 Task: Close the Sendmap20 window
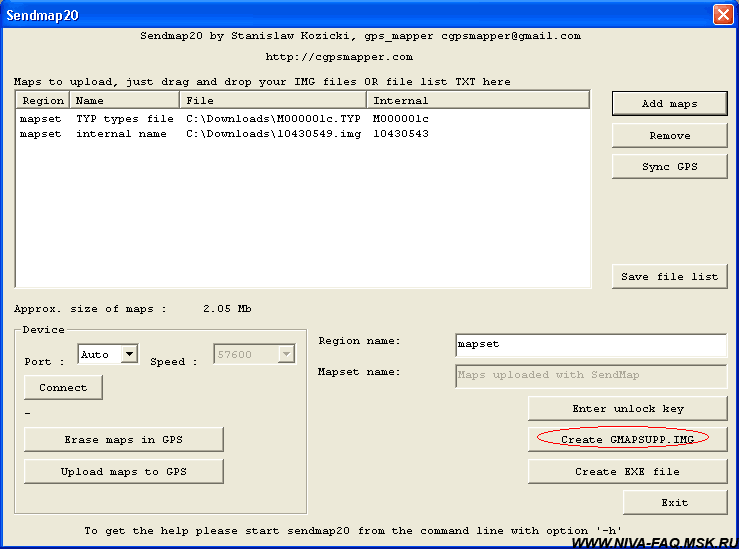pyautogui.click(x=723, y=14)
